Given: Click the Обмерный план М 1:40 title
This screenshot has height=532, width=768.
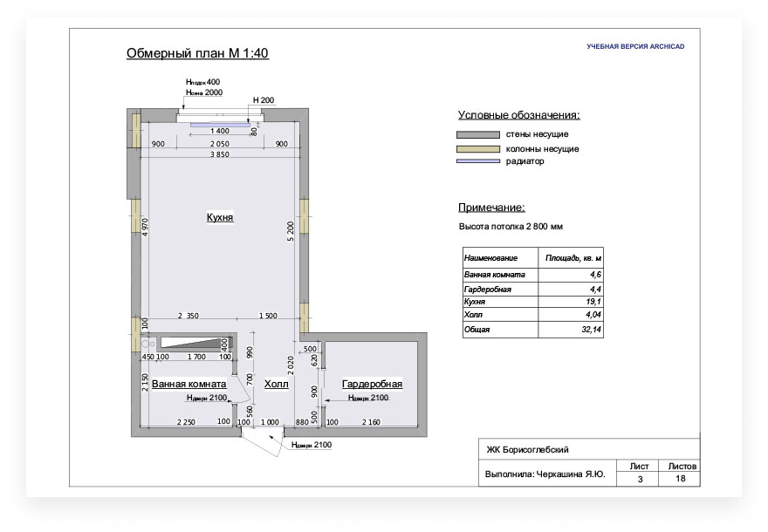Looking at the screenshot, I should click(197, 53).
